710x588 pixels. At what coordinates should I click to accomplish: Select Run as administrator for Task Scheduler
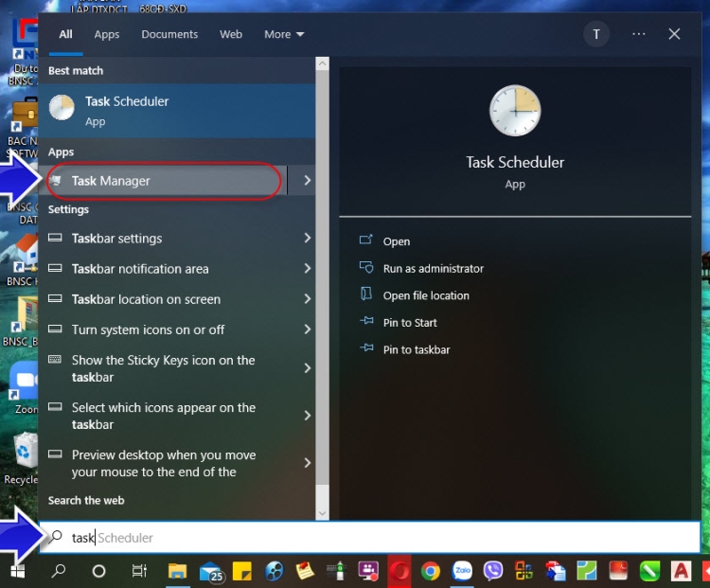coord(433,269)
